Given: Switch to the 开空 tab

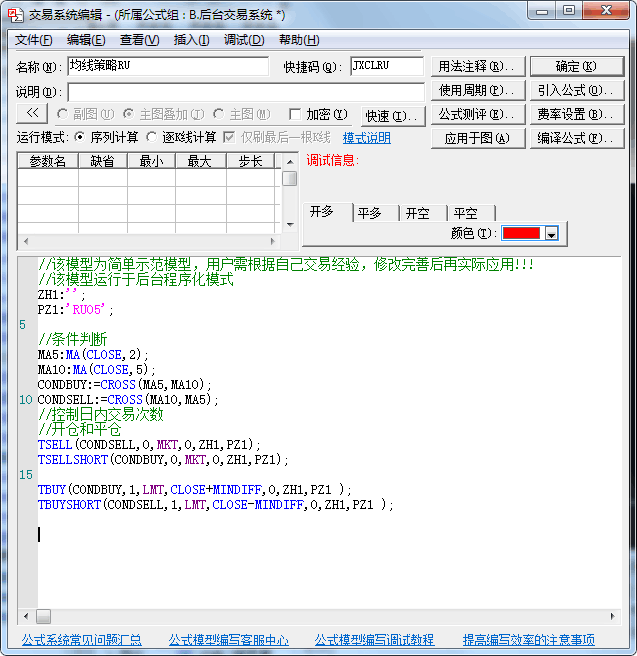Looking at the screenshot, I should click(x=423, y=213).
